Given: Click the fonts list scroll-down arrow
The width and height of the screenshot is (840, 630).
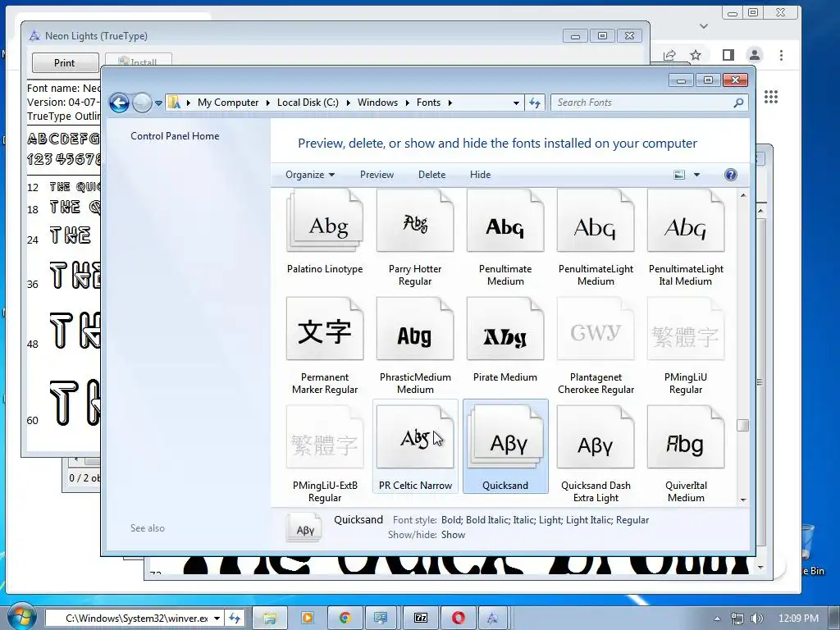Looking at the screenshot, I should (743, 500).
